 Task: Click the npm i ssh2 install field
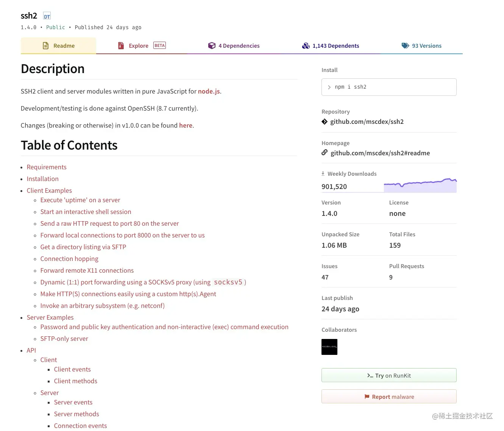(x=389, y=87)
